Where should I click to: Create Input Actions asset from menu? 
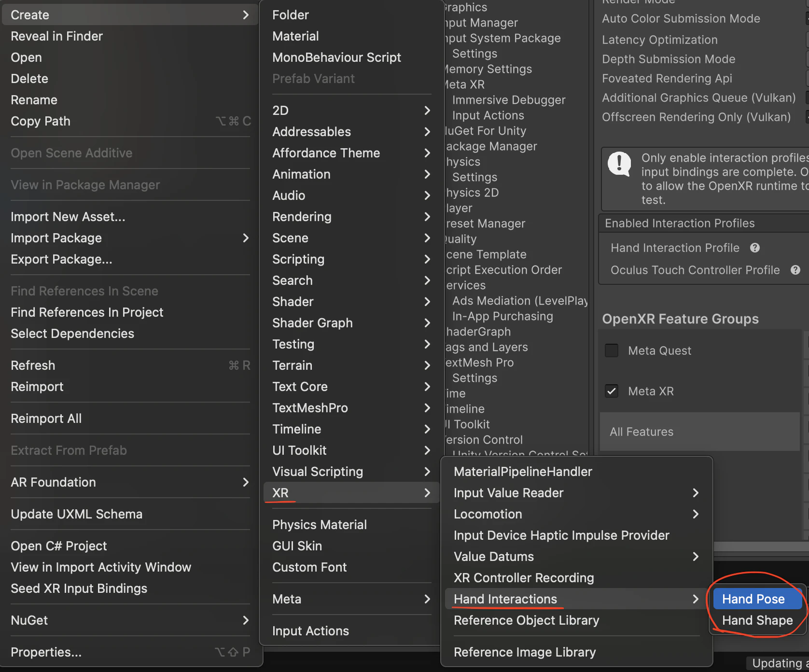(351, 631)
